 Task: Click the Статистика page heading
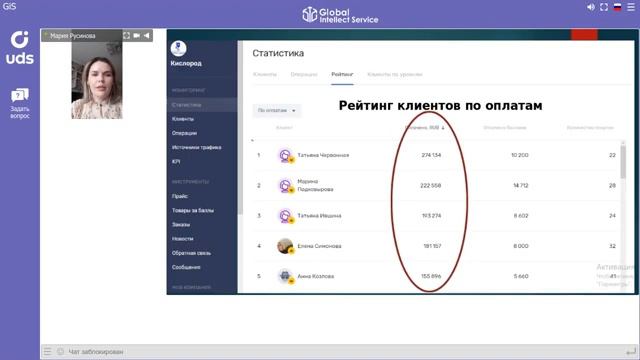[x=278, y=53]
